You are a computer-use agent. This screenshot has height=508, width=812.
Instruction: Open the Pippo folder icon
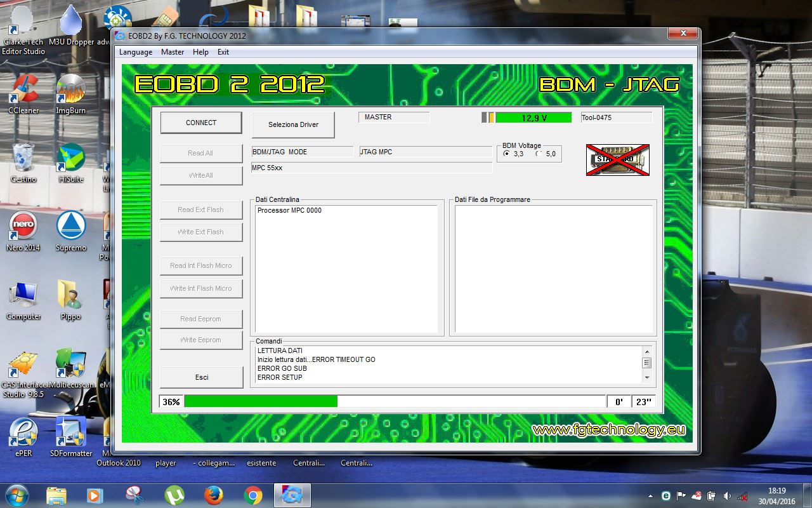click(x=71, y=300)
